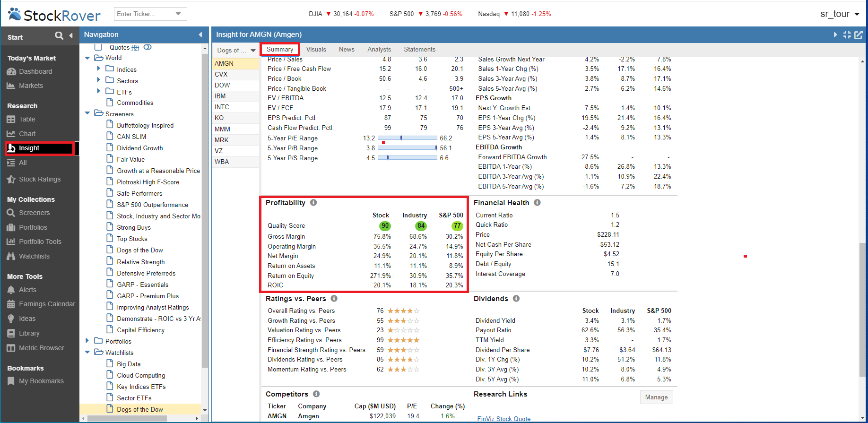
Task: Open the Table view icon
Action: [11, 120]
